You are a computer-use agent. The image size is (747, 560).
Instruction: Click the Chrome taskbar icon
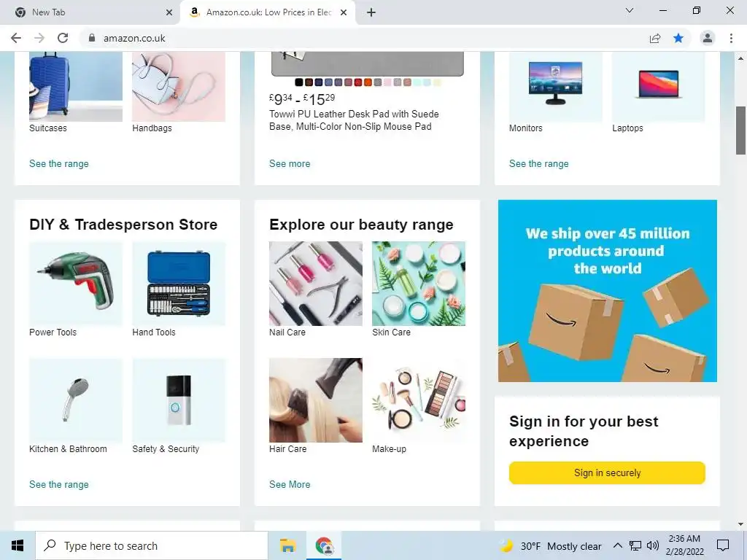coord(324,545)
